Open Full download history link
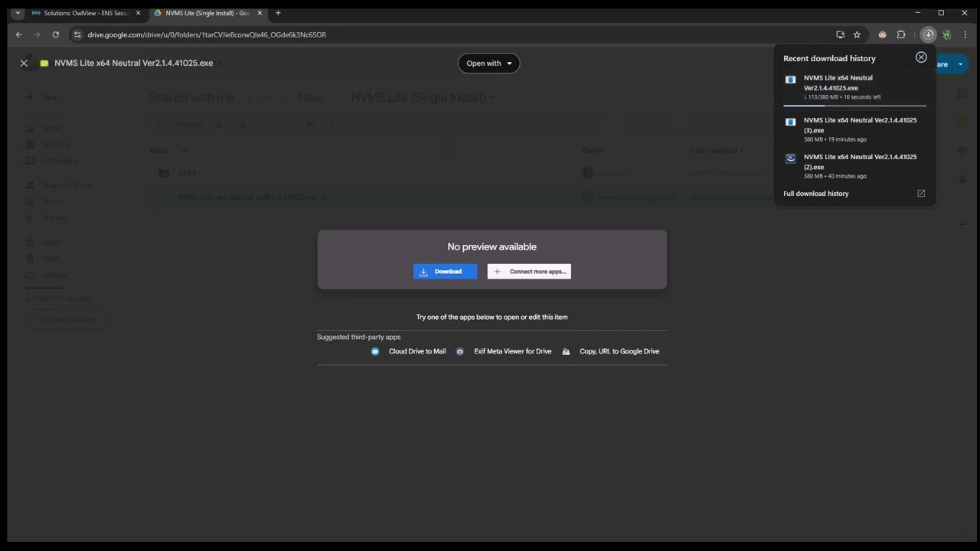This screenshot has height=551, width=980. (x=816, y=194)
